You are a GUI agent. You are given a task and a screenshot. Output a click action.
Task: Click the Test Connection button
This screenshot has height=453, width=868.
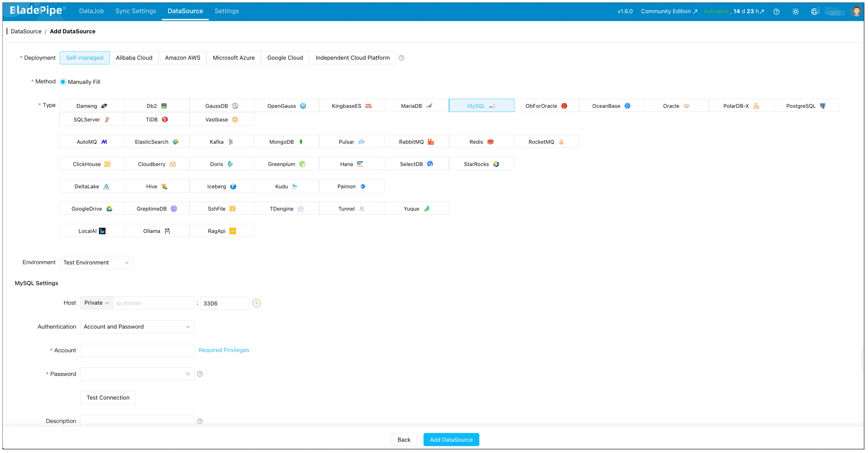(x=108, y=398)
